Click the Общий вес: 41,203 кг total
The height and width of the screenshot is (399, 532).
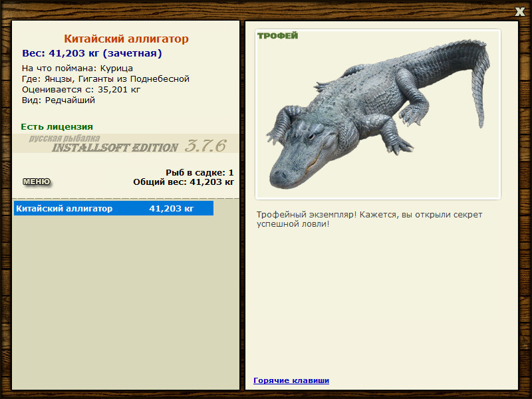tap(184, 182)
